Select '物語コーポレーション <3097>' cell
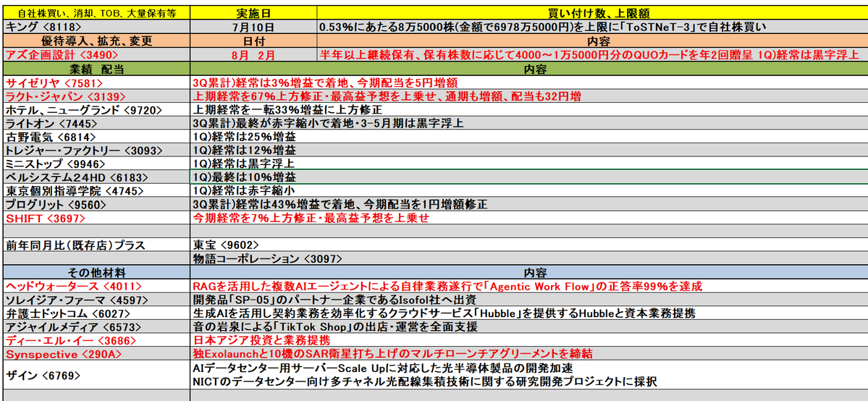This screenshot has width=868, height=401. click(529, 258)
